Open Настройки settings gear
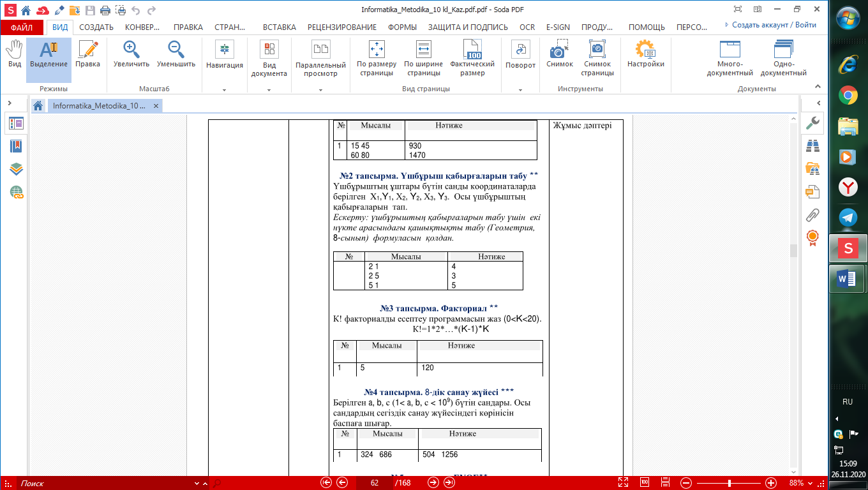 (x=645, y=55)
